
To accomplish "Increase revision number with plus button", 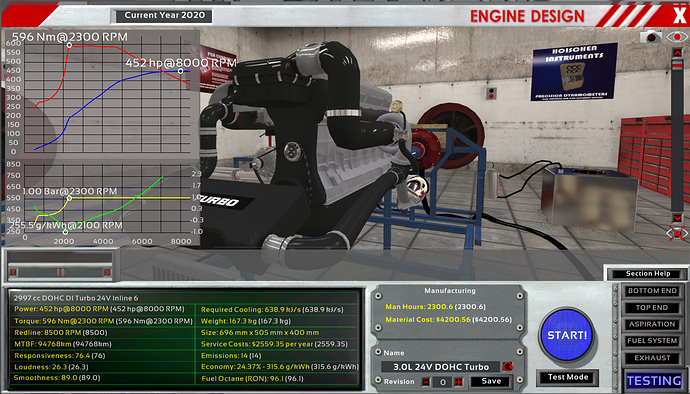I will click(459, 382).
